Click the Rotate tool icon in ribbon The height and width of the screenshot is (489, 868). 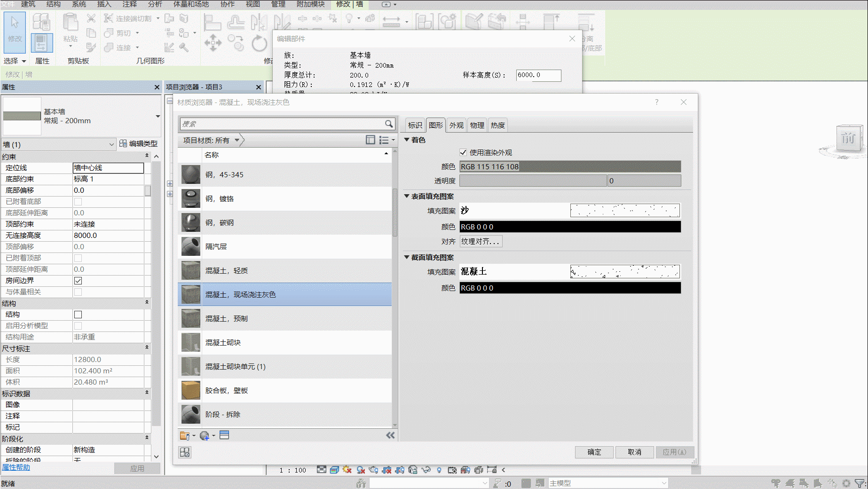[259, 44]
